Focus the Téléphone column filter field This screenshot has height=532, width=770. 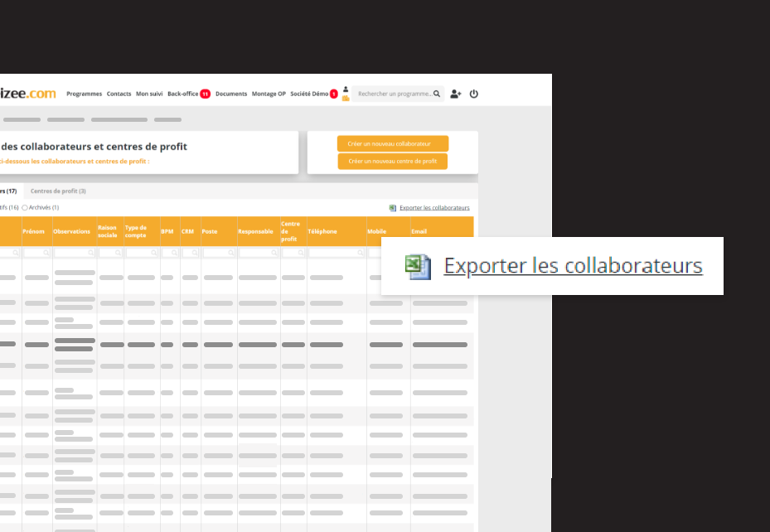(x=337, y=253)
